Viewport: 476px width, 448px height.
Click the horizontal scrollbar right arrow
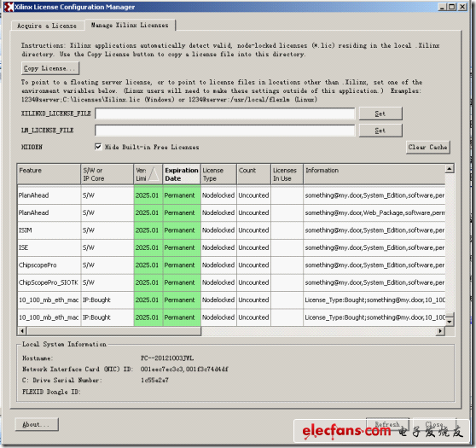click(x=440, y=331)
